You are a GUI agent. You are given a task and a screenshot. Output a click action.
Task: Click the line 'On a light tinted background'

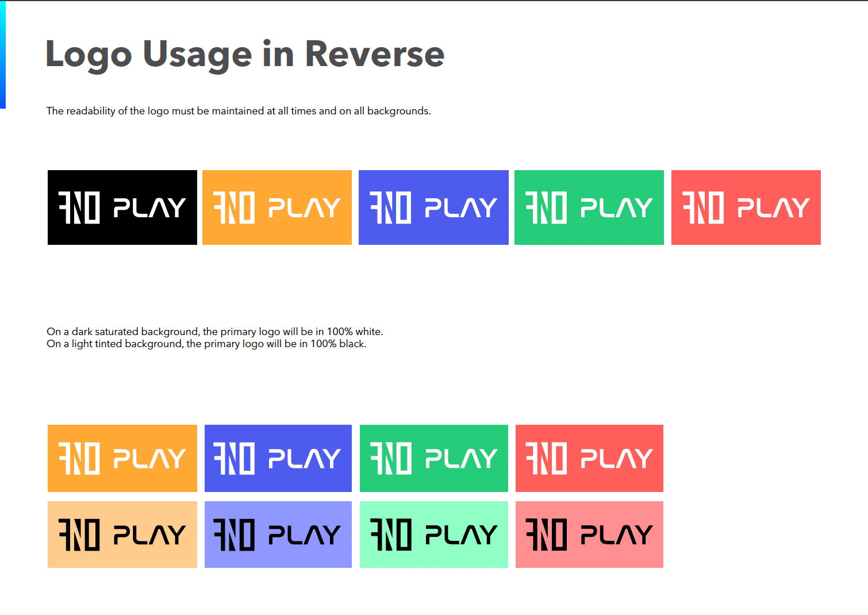(206, 344)
